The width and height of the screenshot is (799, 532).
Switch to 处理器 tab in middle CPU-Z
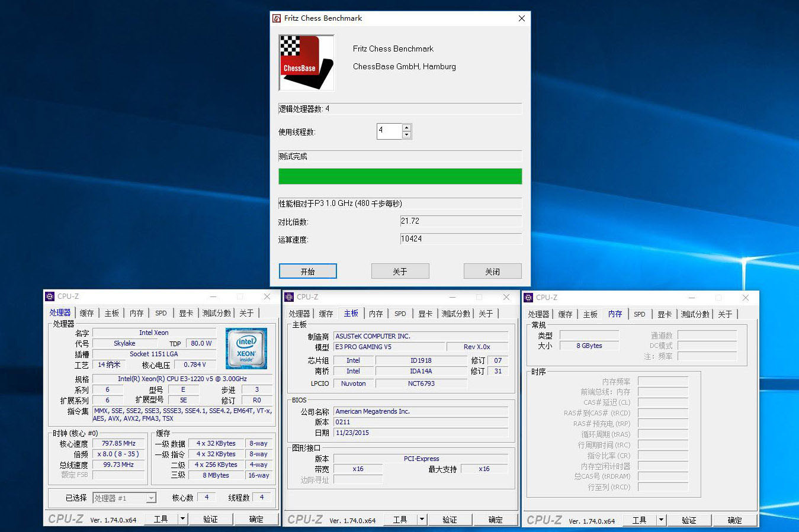pos(300,314)
